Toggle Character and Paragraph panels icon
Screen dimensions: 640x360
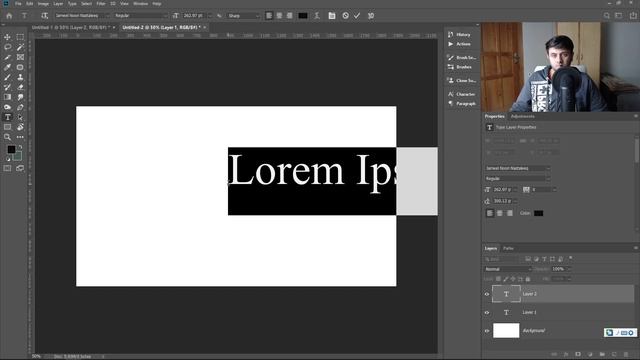(x=331, y=16)
